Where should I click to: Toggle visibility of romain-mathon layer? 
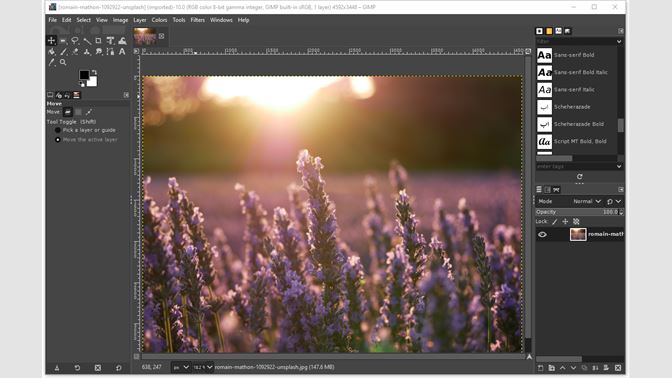(x=542, y=234)
